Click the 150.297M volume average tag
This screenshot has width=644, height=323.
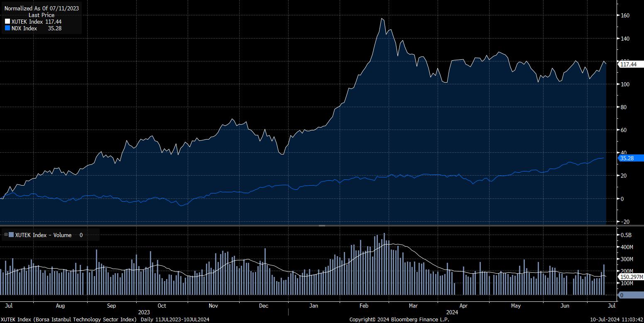click(x=631, y=277)
